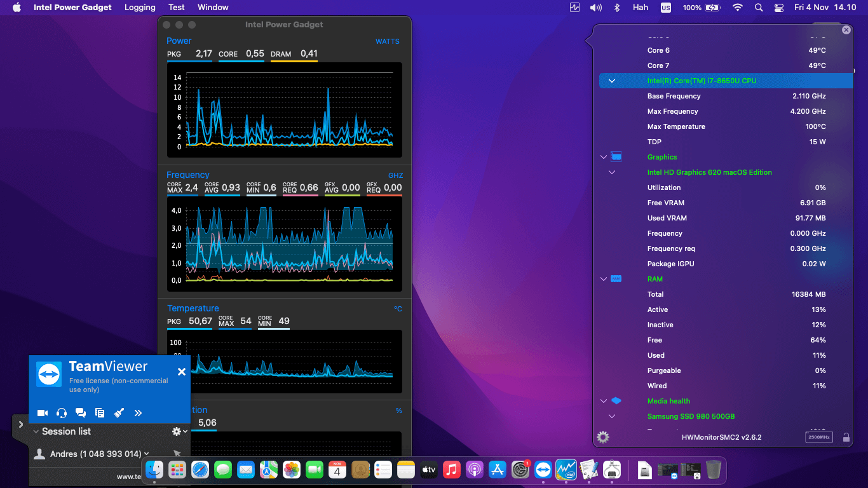868x488 pixels.
Task: Open TeamViewer file transfer icon
Action: (x=100, y=412)
